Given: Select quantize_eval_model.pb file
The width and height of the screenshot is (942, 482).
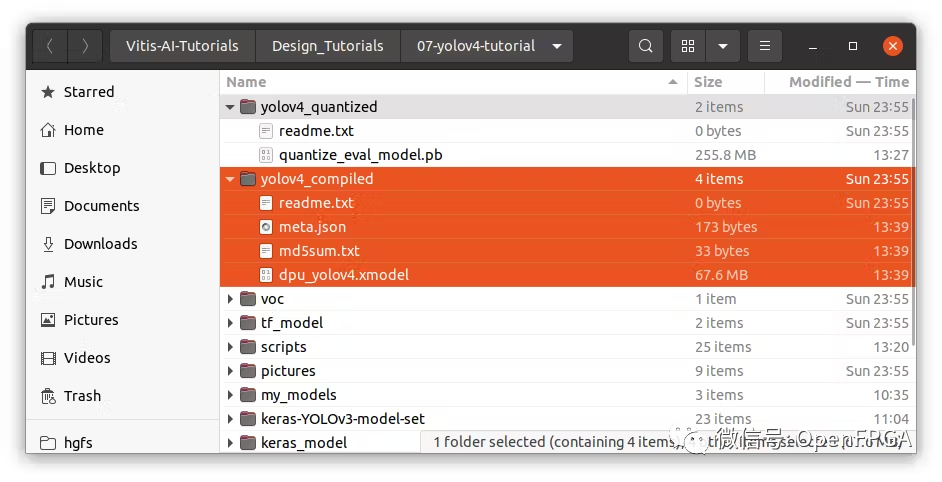Looking at the screenshot, I should (360, 155).
